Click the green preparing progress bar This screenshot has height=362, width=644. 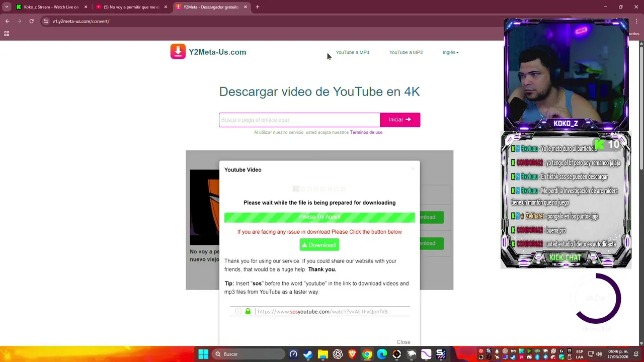[x=319, y=217]
